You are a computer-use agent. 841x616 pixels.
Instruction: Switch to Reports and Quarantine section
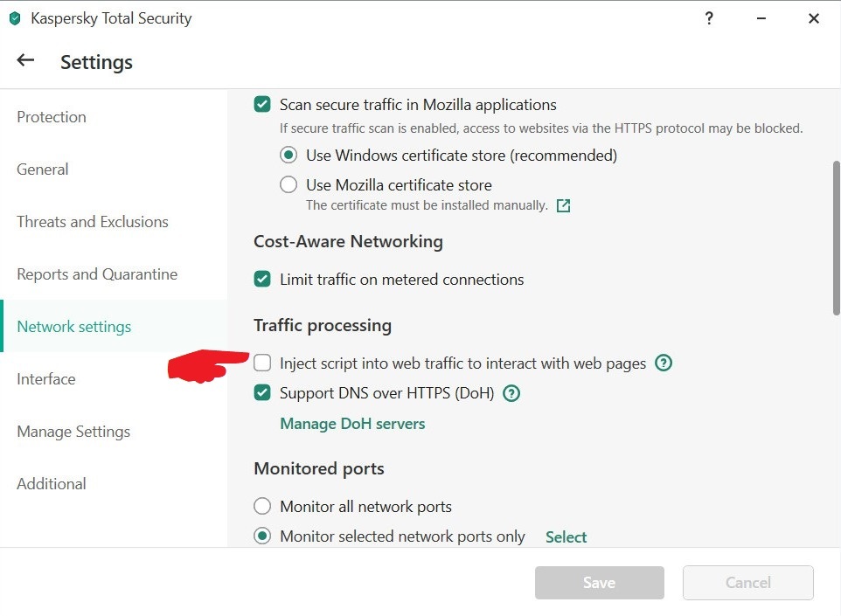(x=97, y=274)
